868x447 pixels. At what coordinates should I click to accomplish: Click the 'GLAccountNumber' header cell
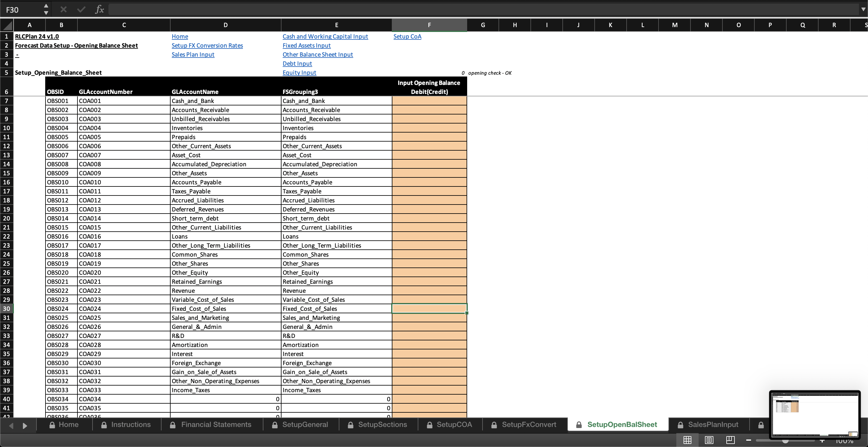(x=124, y=87)
